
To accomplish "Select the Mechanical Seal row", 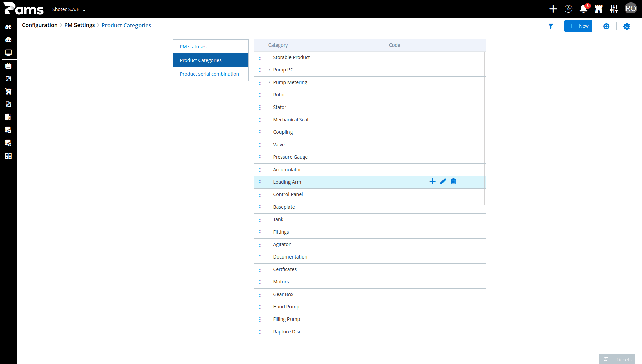I will click(x=370, y=120).
